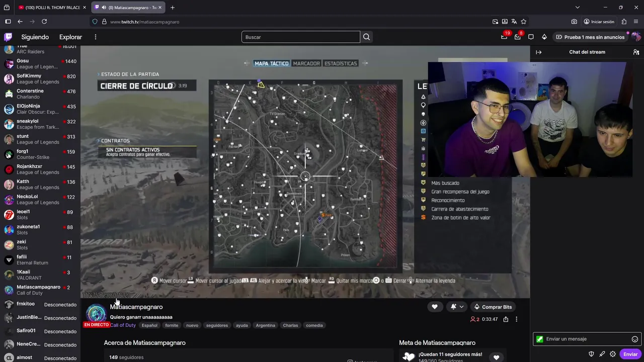644x362 pixels.
Task: Open the whispers speech bubble icon
Action: [531, 37]
